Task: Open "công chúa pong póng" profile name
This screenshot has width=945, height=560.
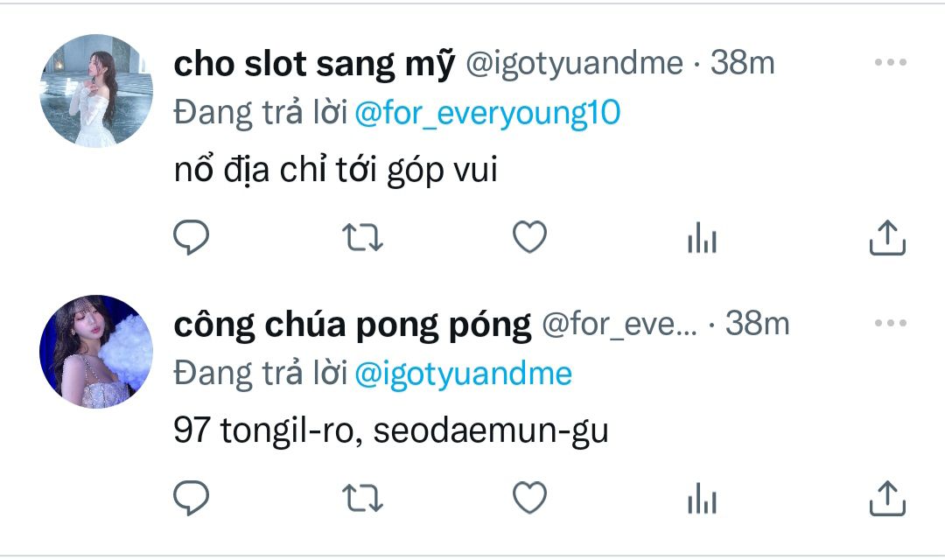Action: click(x=353, y=325)
